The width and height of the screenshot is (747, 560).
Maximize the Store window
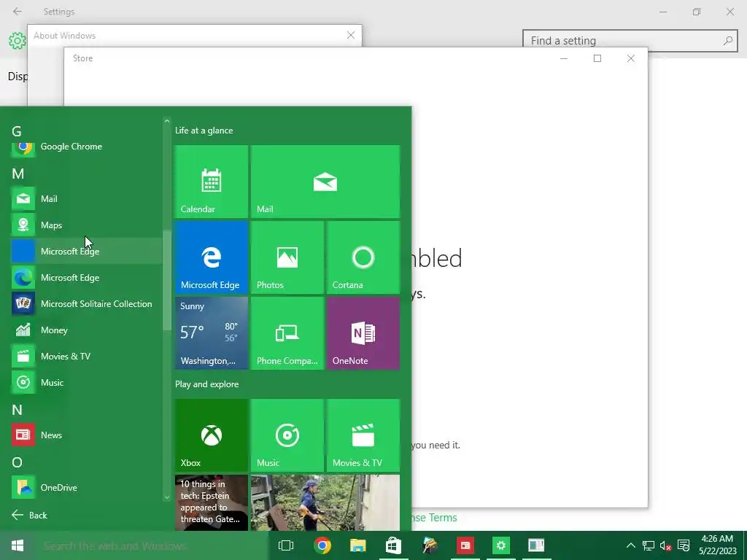(597, 58)
